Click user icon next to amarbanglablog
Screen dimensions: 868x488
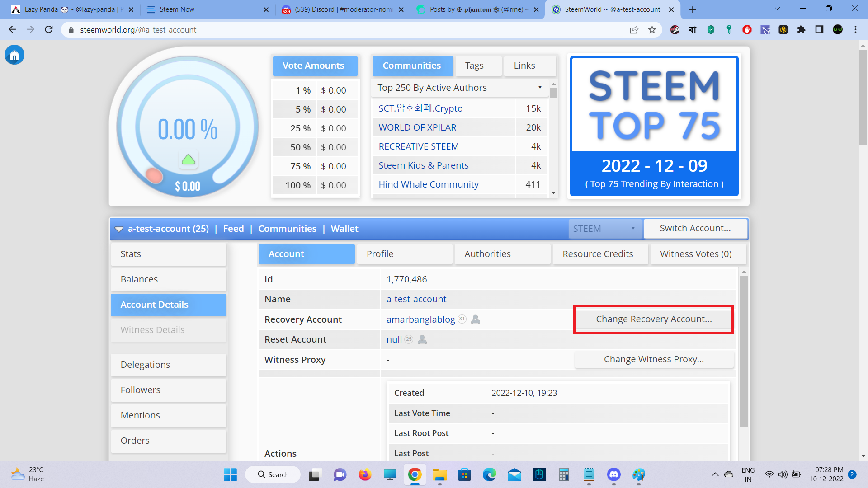coord(476,319)
